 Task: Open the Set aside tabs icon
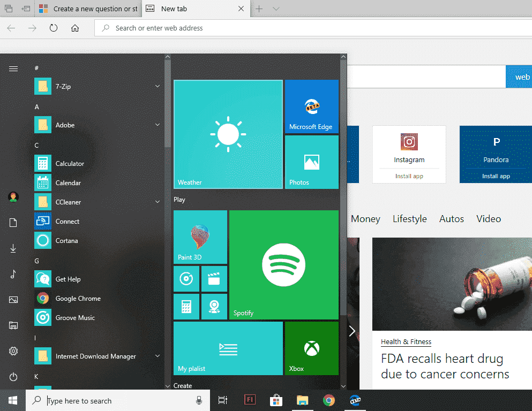click(x=26, y=9)
